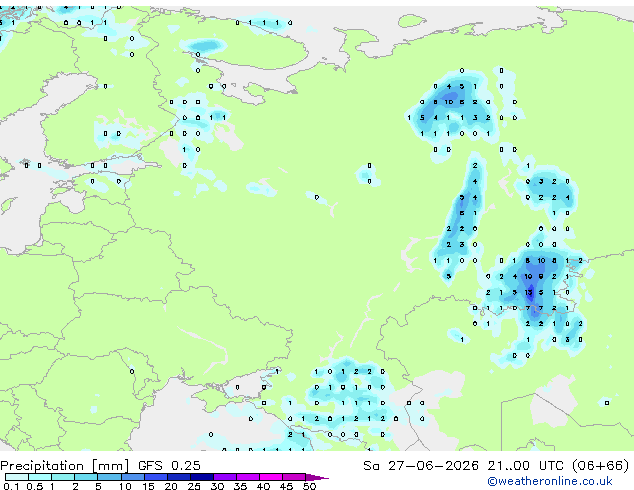The width and height of the screenshot is (634, 490).
Task: Click the legend tick label '30'
Action: [217, 486]
